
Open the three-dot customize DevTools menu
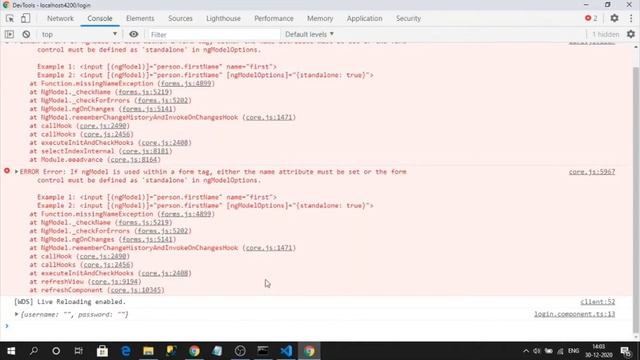[631, 18]
